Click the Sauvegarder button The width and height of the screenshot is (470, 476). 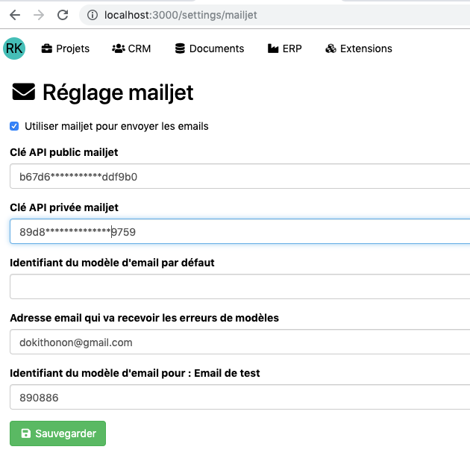57,433
